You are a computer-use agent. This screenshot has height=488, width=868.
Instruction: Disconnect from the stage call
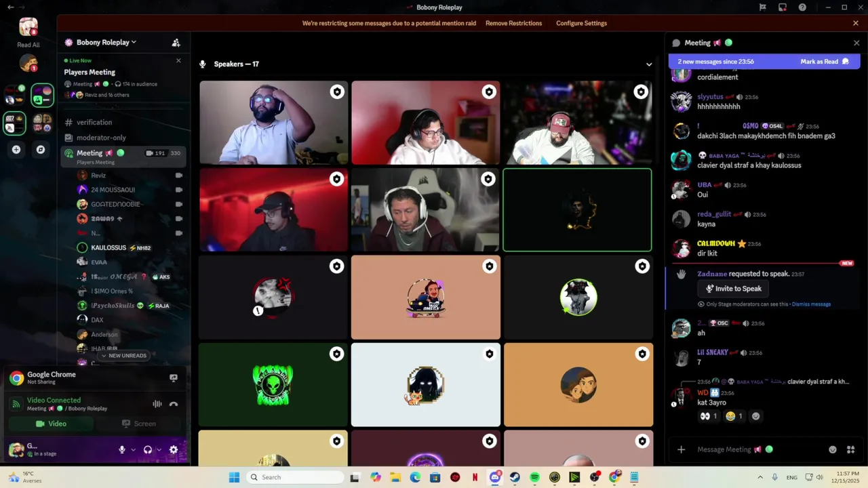[174, 404]
